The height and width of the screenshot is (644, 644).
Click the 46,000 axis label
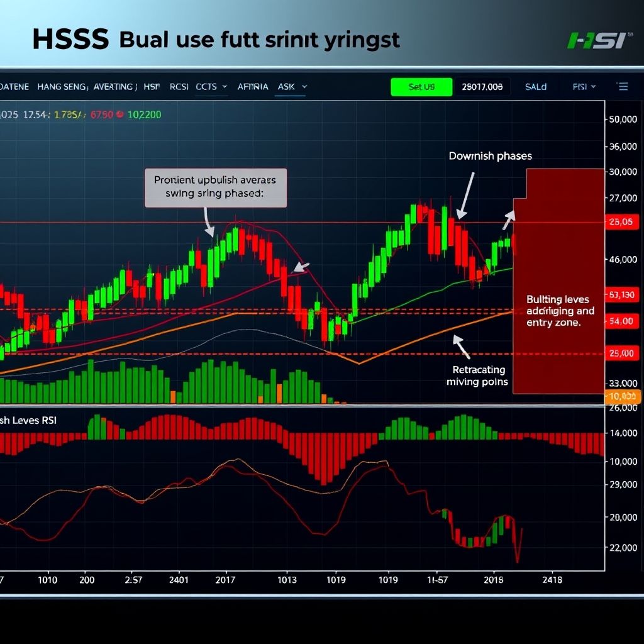pos(623,260)
